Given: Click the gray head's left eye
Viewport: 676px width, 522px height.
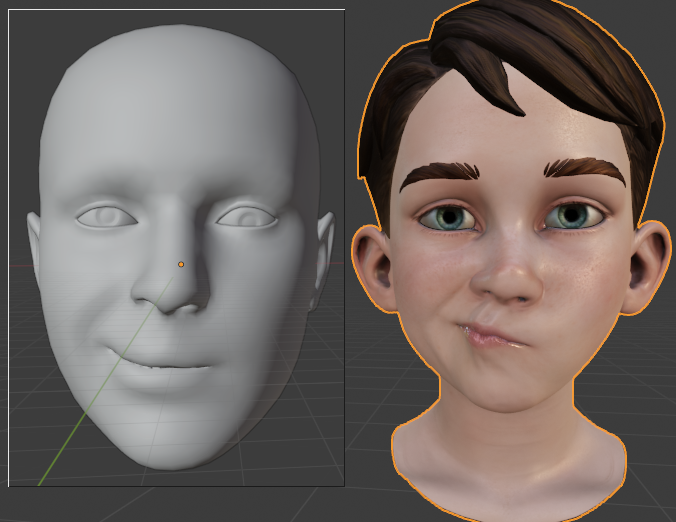Looking at the screenshot, I should coord(107,216).
